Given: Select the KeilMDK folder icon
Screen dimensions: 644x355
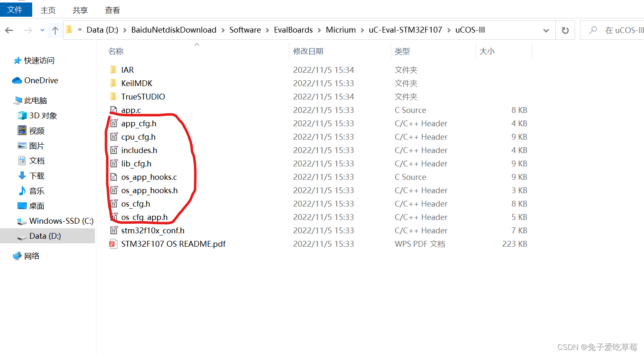Looking at the screenshot, I should coord(113,83).
